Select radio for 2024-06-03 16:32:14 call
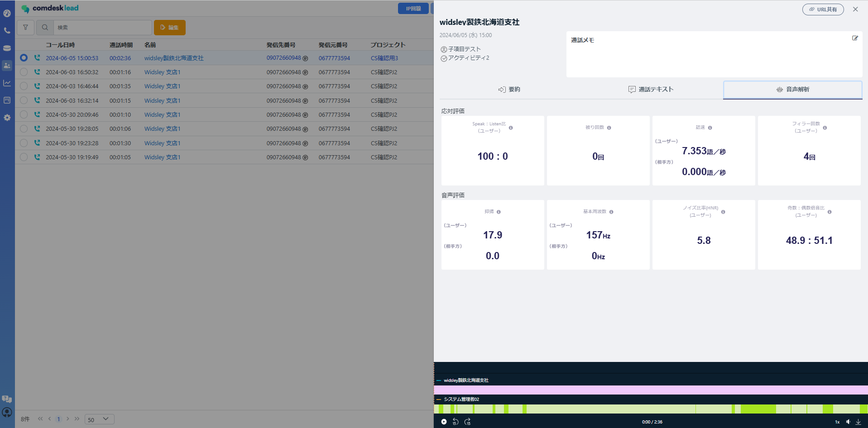 24,100
